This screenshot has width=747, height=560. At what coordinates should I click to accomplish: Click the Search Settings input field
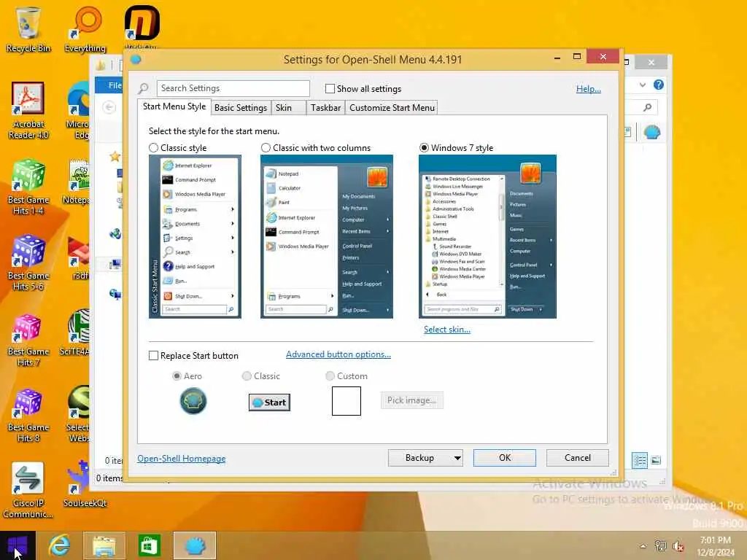point(233,88)
